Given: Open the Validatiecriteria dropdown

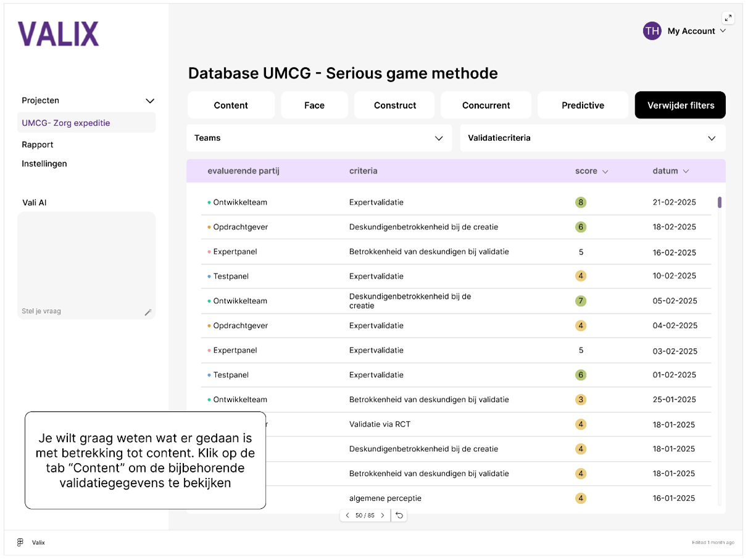Looking at the screenshot, I should tap(711, 138).
